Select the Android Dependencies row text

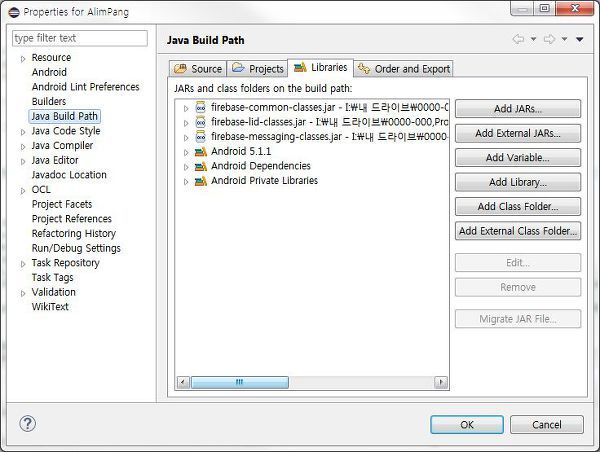[x=261, y=166]
